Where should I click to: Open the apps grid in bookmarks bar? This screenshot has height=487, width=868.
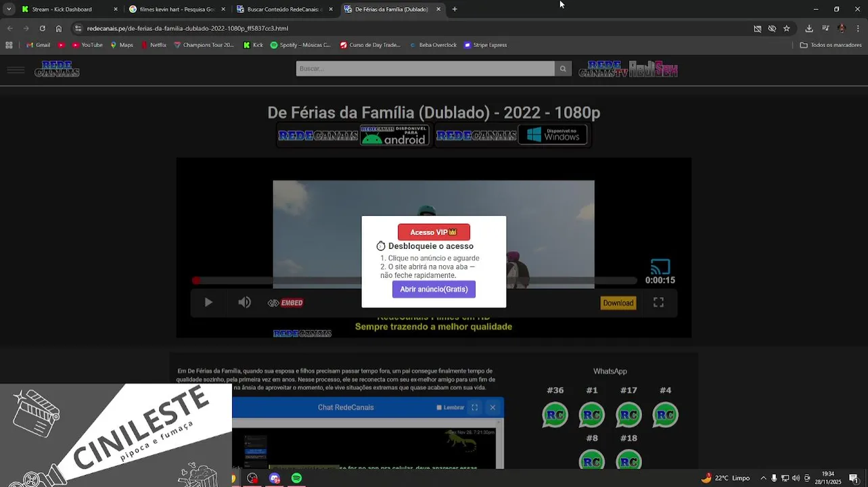[9, 45]
